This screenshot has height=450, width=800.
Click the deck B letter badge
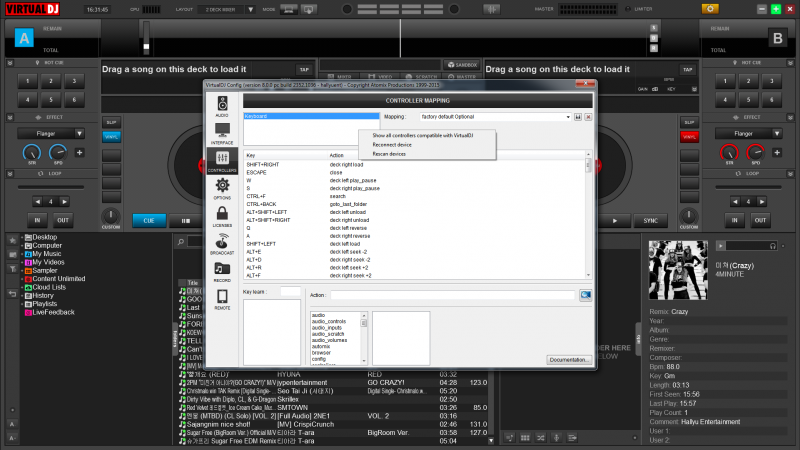(777, 38)
